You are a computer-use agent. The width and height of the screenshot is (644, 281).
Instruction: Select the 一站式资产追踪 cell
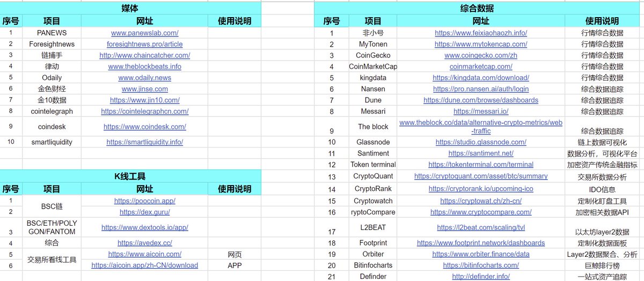click(602, 277)
